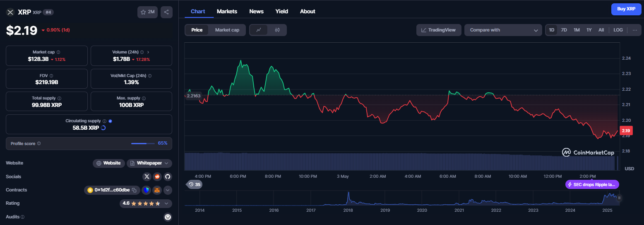Switch to the About tab
This screenshot has height=225, width=644.
click(x=308, y=11)
